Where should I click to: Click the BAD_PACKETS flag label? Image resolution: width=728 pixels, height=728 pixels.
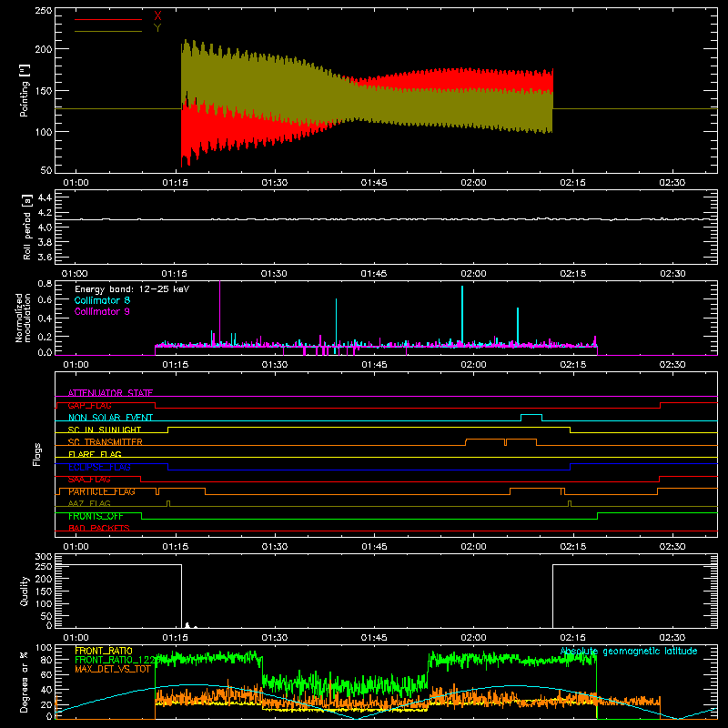tap(99, 528)
